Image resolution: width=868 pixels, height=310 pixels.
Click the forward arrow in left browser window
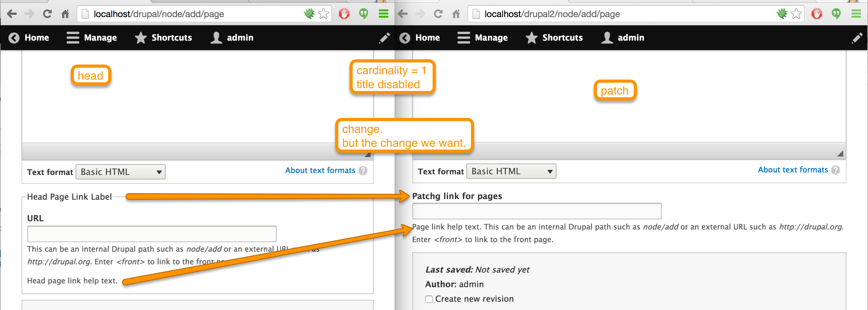(29, 14)
